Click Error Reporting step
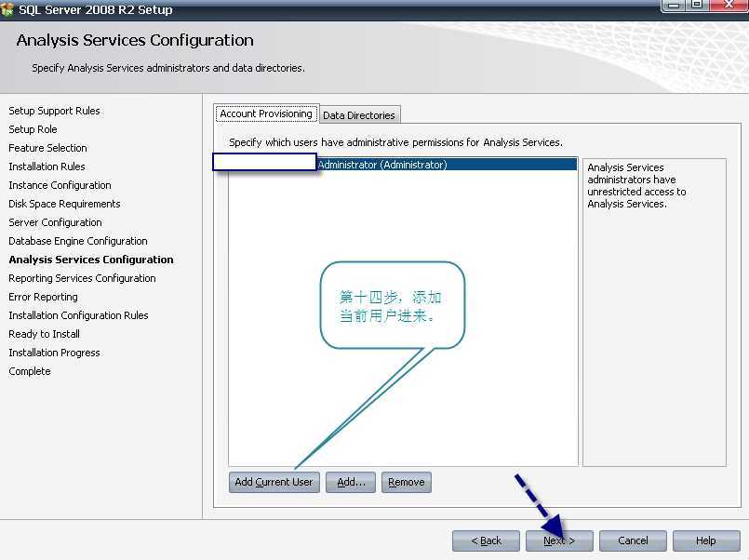Image resolution: width=749 pixels, height=560 pixels. point(43,297)
